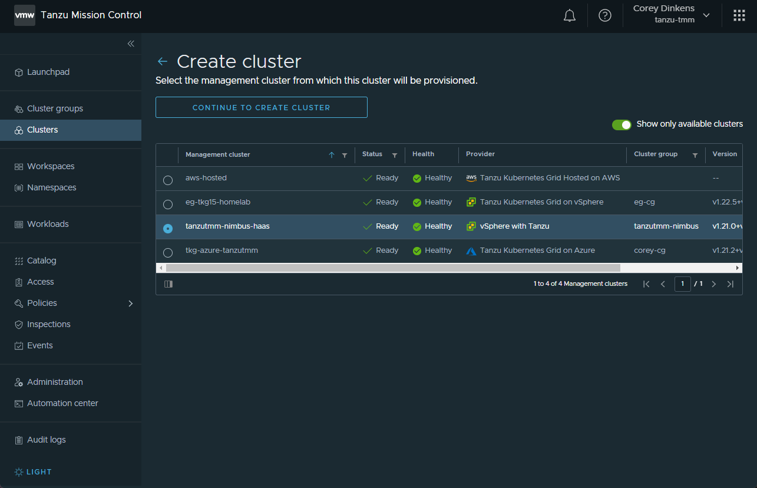Filter the Management cluster column
This screenshot has height=488, width=757.
click(345, 155)
